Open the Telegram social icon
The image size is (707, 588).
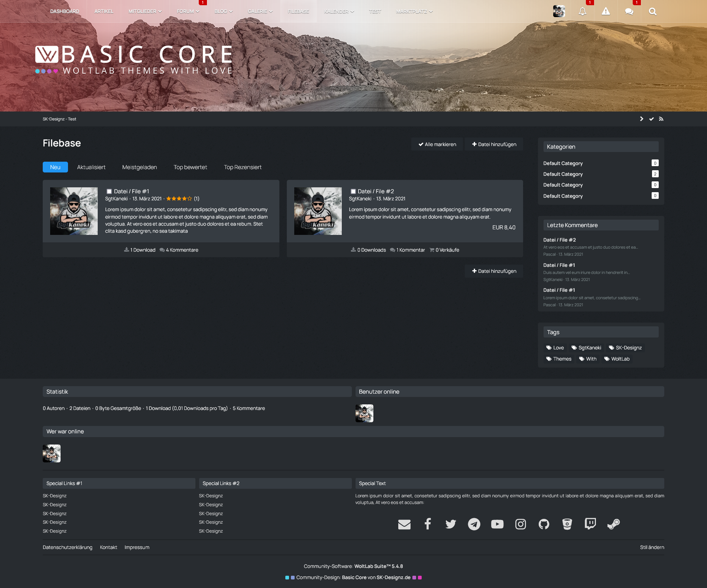[474, 524]
